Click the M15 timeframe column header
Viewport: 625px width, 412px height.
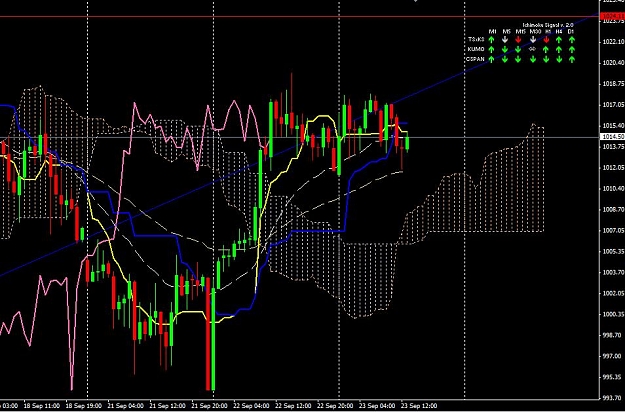pyautogui.click(x=521, y=31)
